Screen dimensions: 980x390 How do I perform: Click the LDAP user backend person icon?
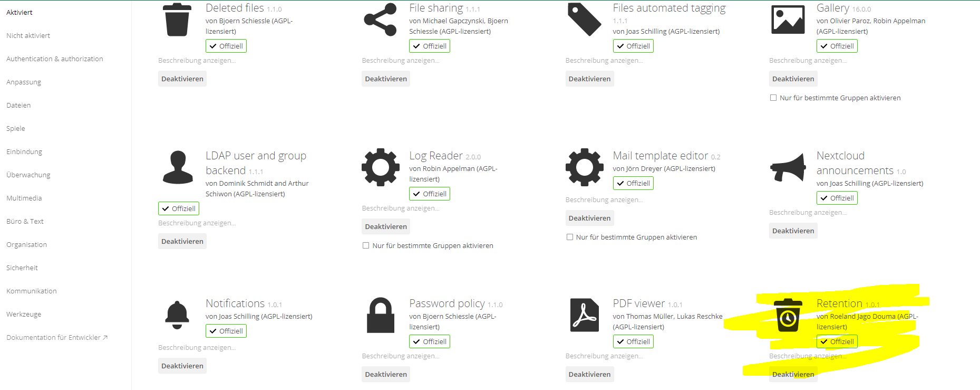tap(178, 167)
